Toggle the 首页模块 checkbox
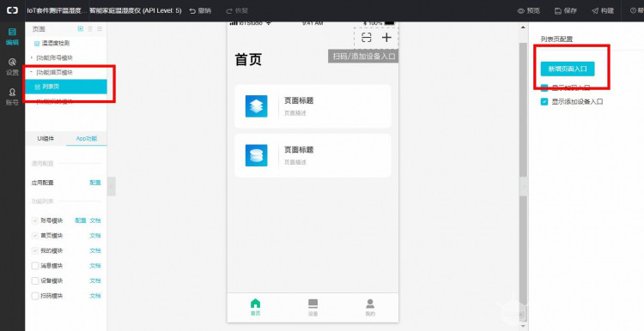This screenshot has height=331, width=644. [x=35, y=236]
